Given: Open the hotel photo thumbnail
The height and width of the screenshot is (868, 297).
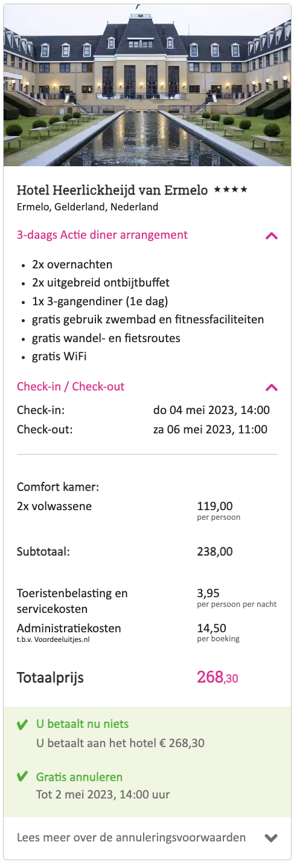Looking at the screenshot, I should click(147, 85).
